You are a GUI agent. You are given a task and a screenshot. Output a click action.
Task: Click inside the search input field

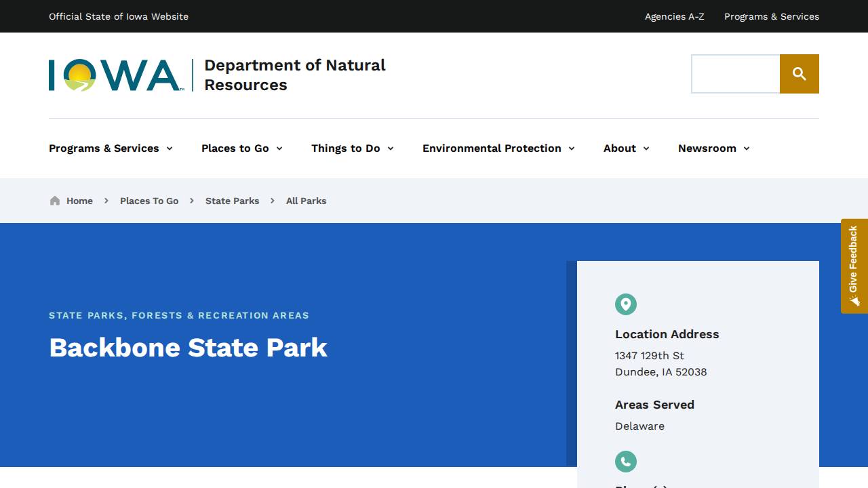tap(735, 74)
